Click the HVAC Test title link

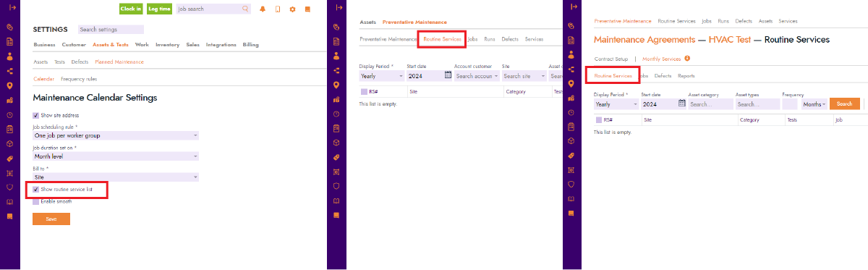(x=729, y=40)
